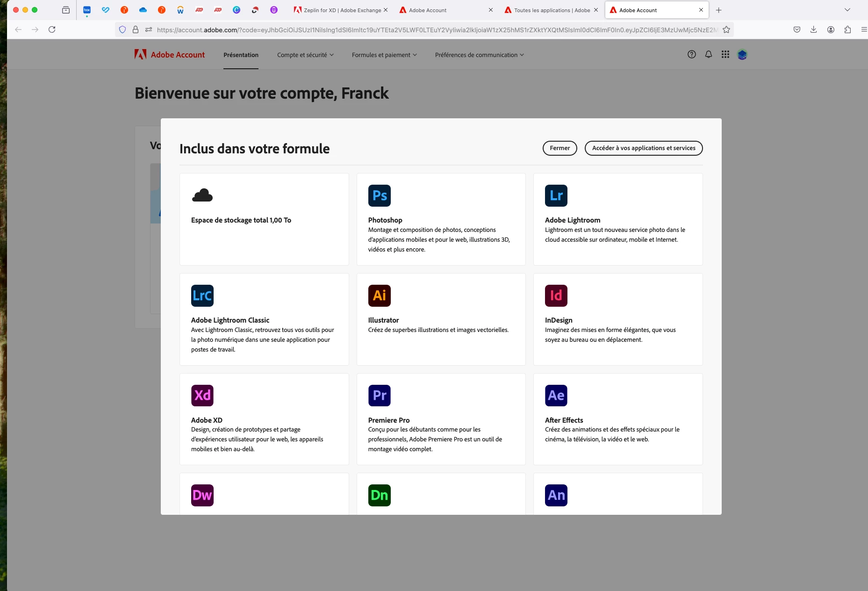Open the notifications bell
The width and height of the screenshot is (868, 591).
709,54
